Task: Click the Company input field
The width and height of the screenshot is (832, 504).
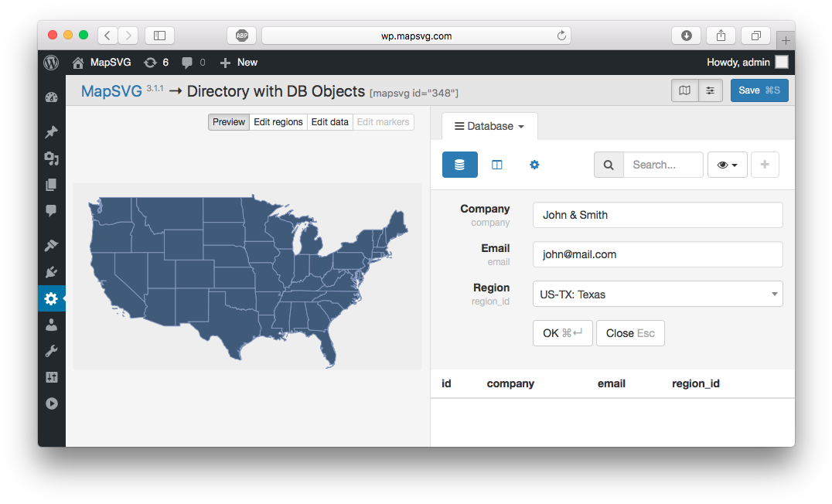Action: click(657, 215)
